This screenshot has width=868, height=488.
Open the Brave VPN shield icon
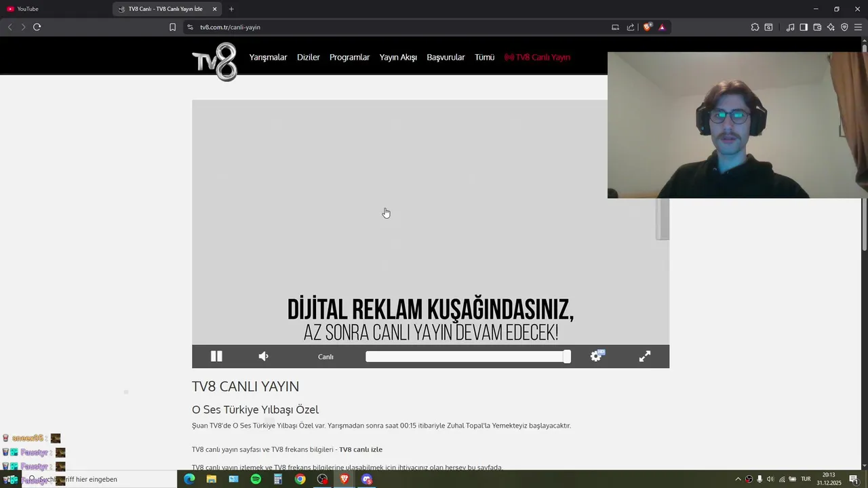[x=844, y=27]
